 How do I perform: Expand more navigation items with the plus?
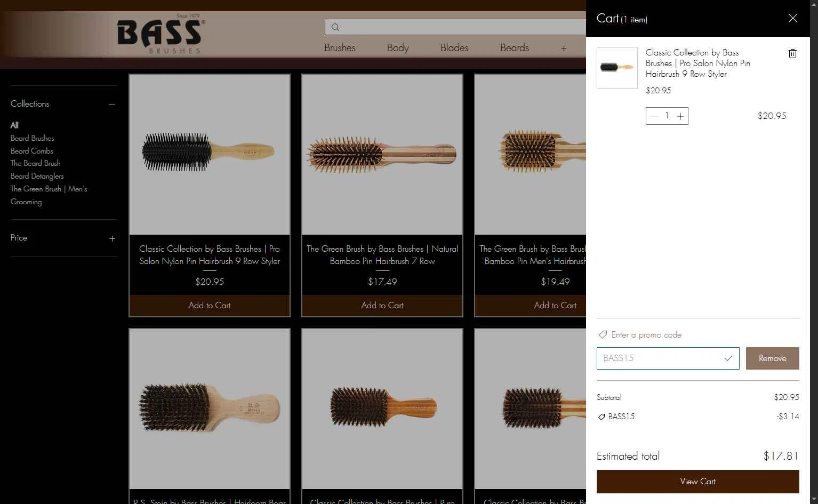click(564, 49)
